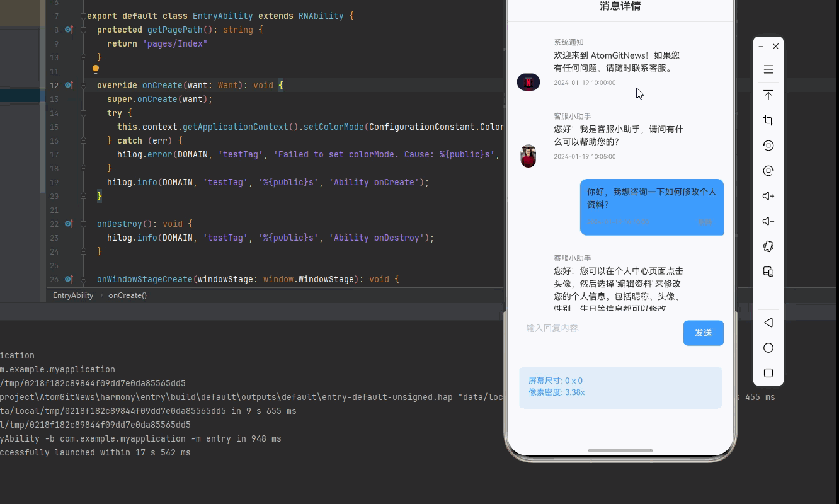Shake the virtual device
839x504 pixels.
point(768,246)
